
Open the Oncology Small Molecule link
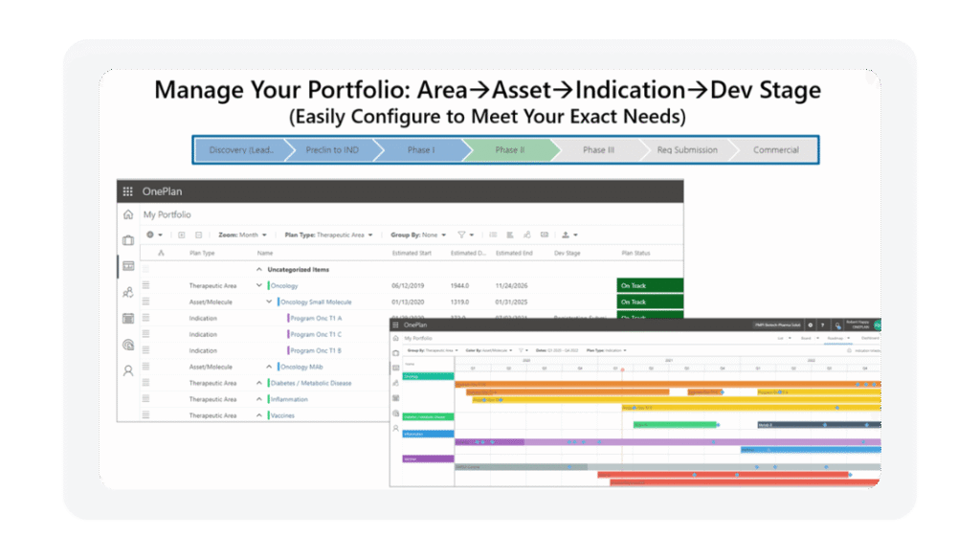pos(316,302)
